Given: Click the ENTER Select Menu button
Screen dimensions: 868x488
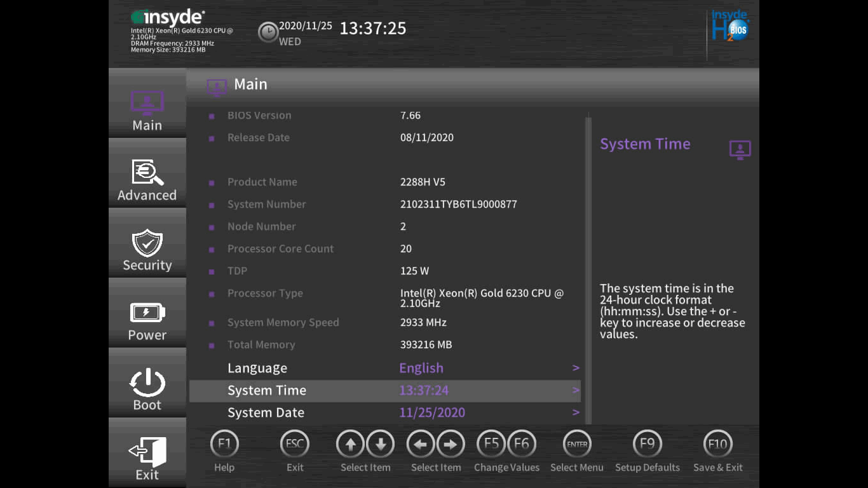Looking at the screenshot, I should [577, 444].
